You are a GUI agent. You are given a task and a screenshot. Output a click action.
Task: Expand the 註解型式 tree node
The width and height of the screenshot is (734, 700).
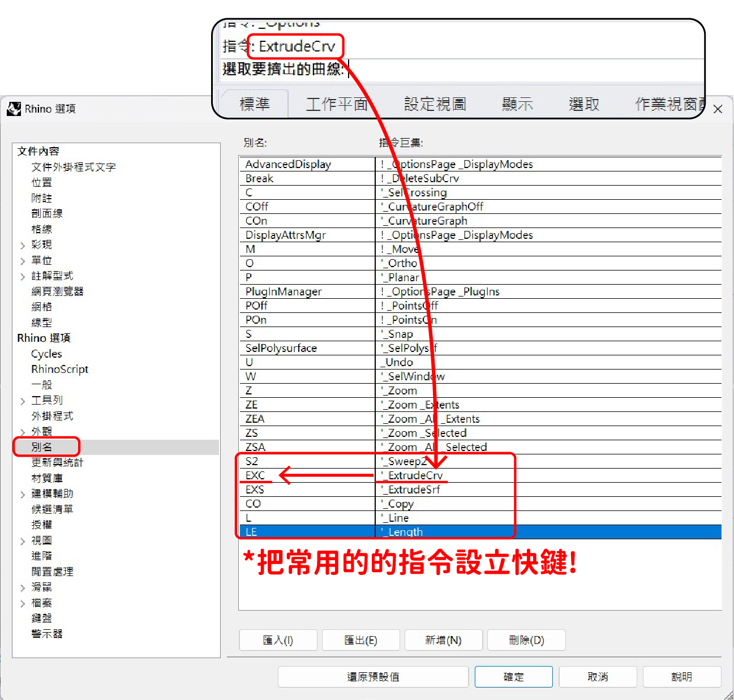23,276
